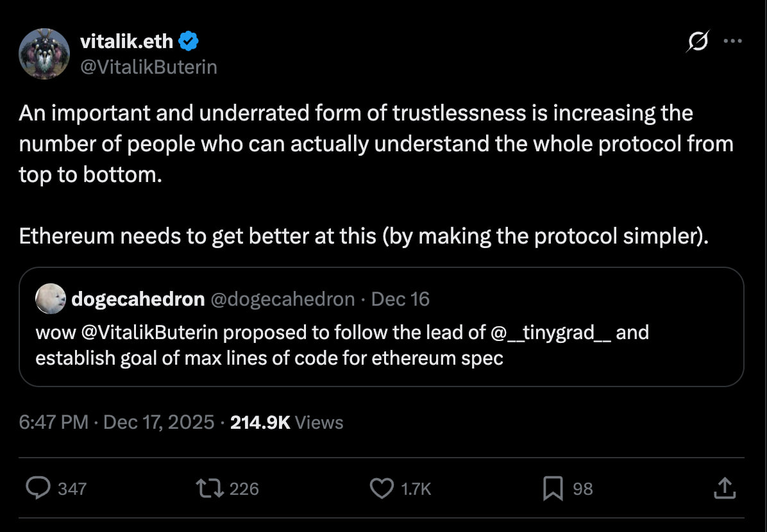
Task: Click the 347 replies count
Action: [x=72, y=489]
